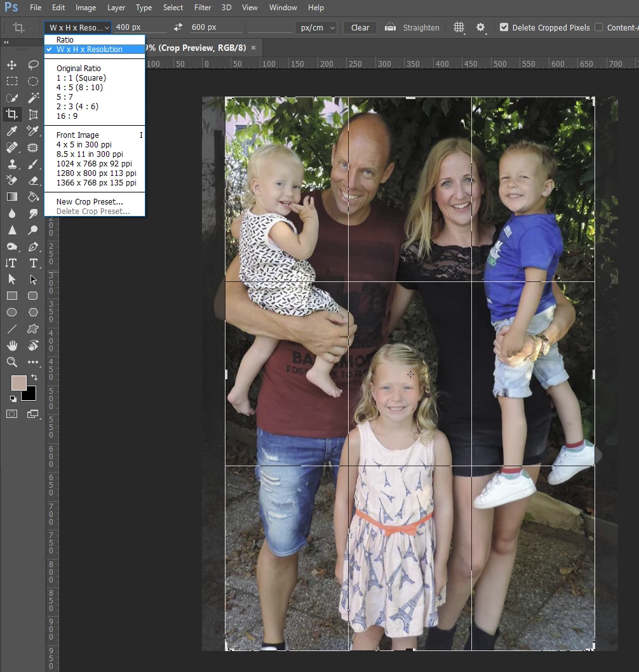This screenshot has width=639, height=672.
Task: Toggle Quick Mask mode
Action: pyautogui.click(x=12, y=414)
